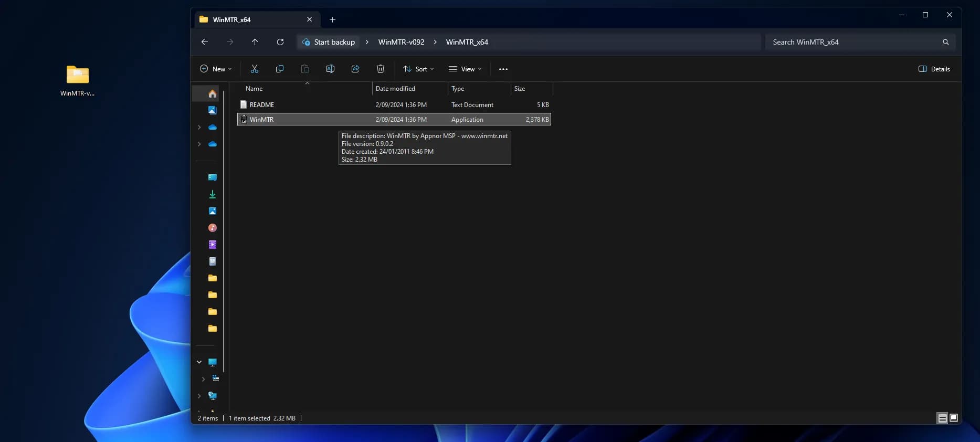Switch to the details list view layout
Image resolution: width=980 pixels, height=442 pixels.
[x=943, y=418]
